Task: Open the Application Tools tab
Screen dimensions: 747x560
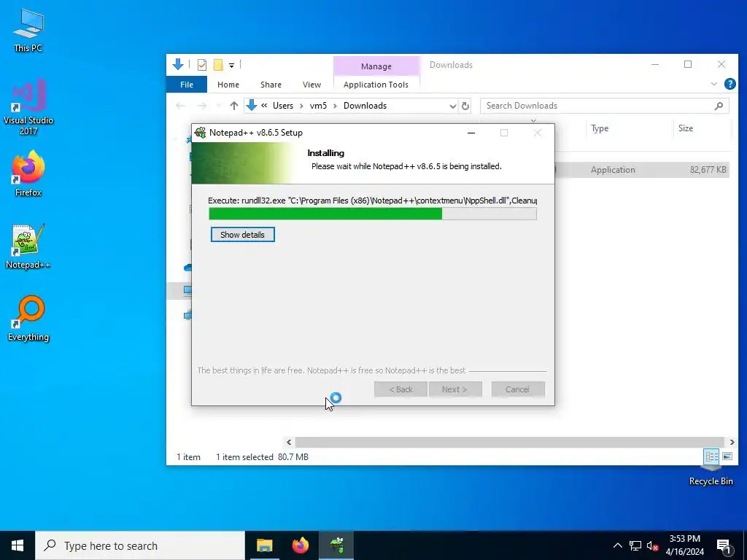Action: tap(376, 85)
